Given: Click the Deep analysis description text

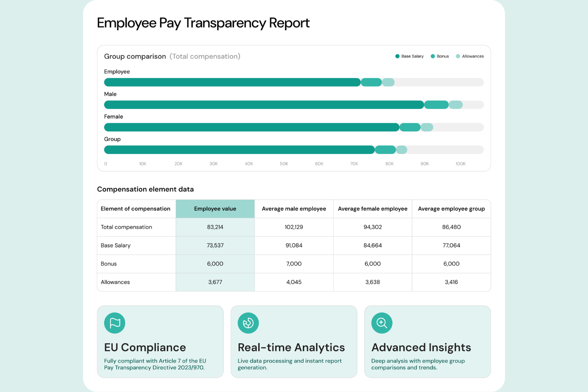Looking at the screenshot, I should pos(418,364).
